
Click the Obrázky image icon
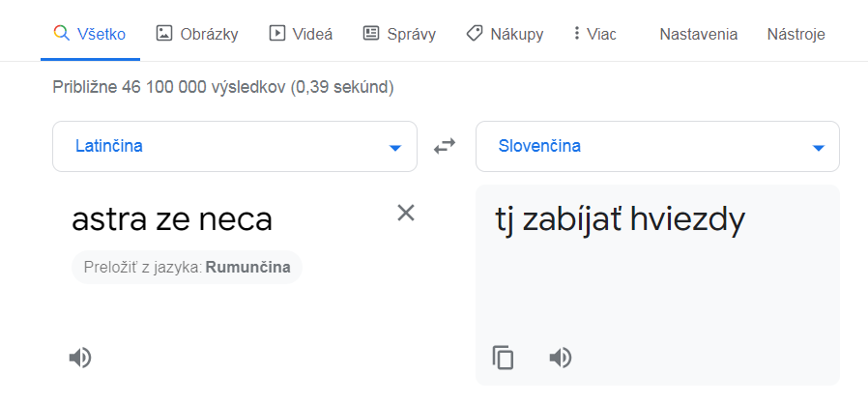163,33
